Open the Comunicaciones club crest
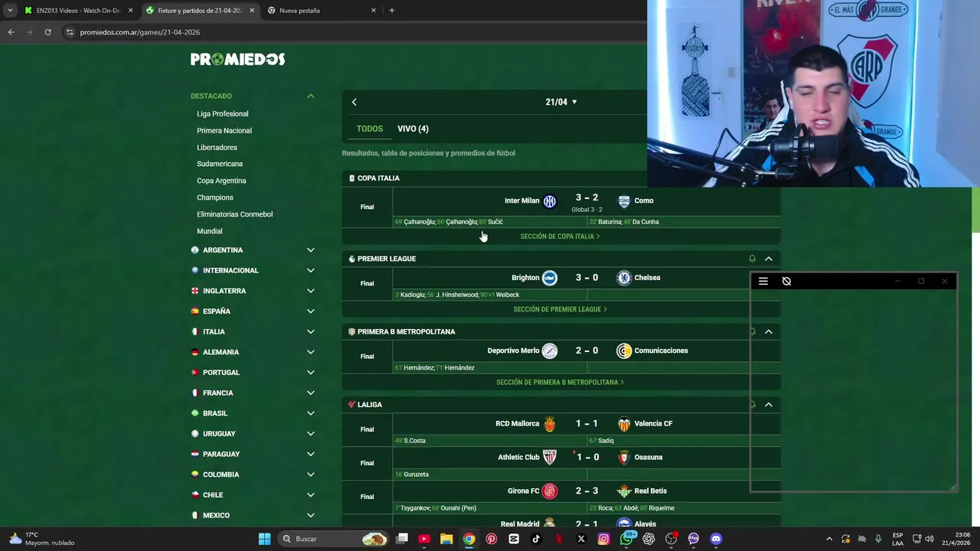The width and height of the screenshot is (980, 551). click(624, 350)
